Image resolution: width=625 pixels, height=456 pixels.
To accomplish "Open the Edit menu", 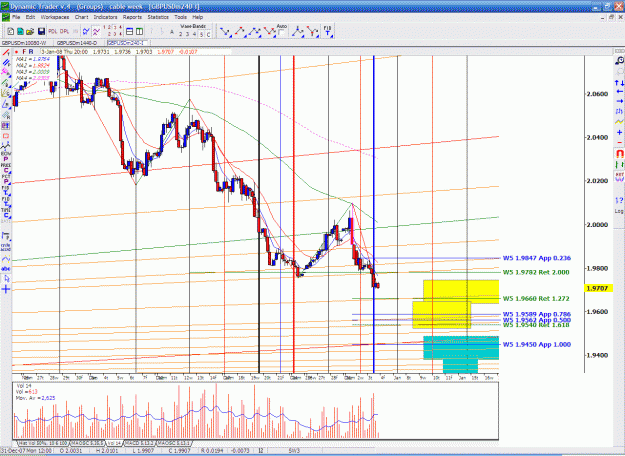I will click(x=30, y=17).
